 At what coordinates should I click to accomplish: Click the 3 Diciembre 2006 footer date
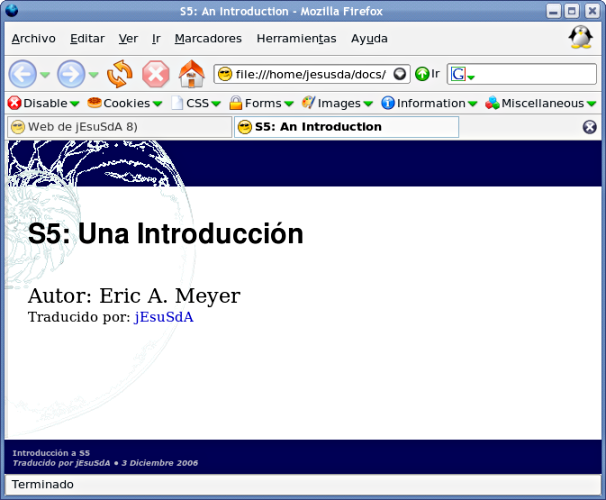tap(160, 463)
